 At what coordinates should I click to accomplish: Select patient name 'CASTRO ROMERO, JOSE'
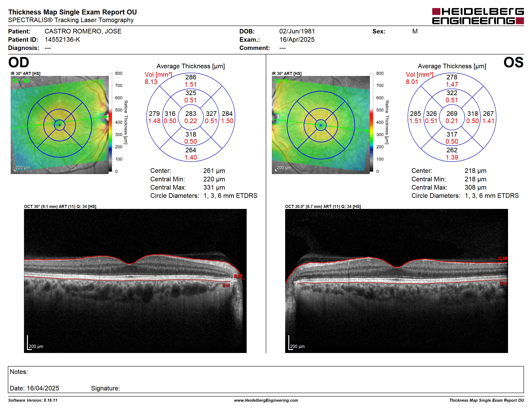tap(83, 31)
